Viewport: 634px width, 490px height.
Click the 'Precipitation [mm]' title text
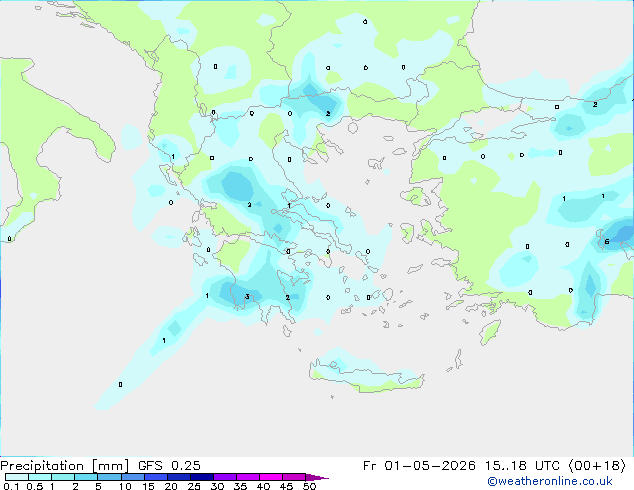coord(65,466)
